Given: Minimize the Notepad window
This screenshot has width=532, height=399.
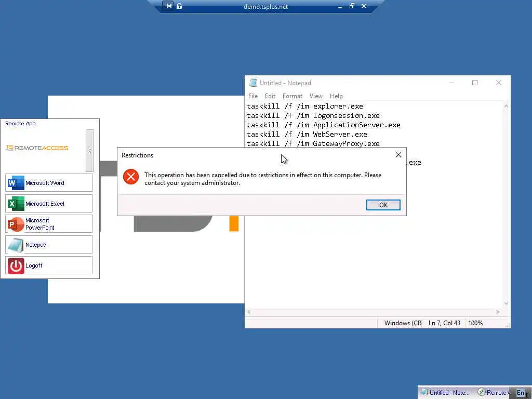Looking at the screenshot, I should [x=451, y=83].
